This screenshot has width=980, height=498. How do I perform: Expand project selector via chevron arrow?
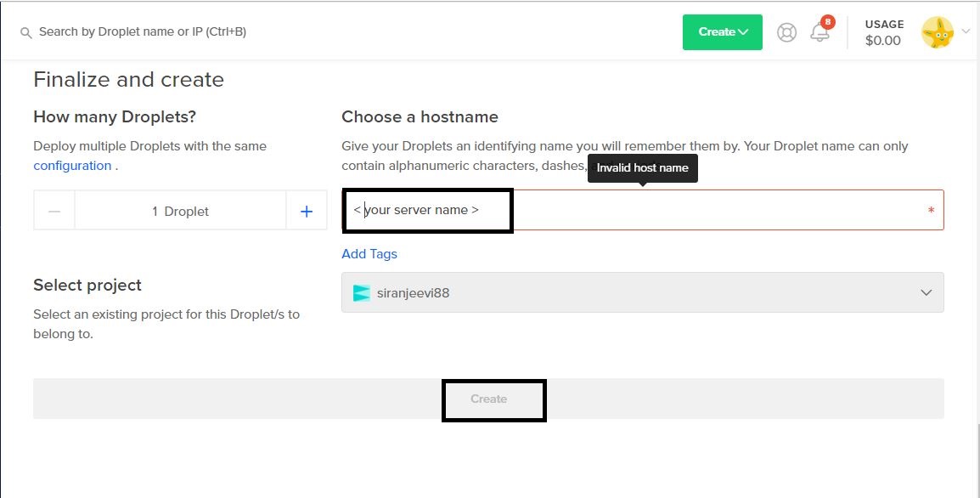[926, 293]
